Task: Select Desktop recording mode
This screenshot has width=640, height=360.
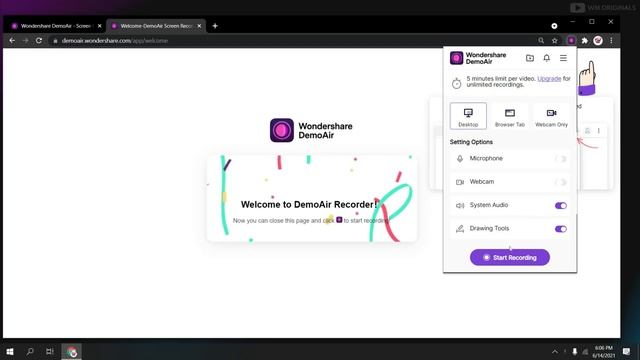Action: pyautogui.click(x=468, y=116)
